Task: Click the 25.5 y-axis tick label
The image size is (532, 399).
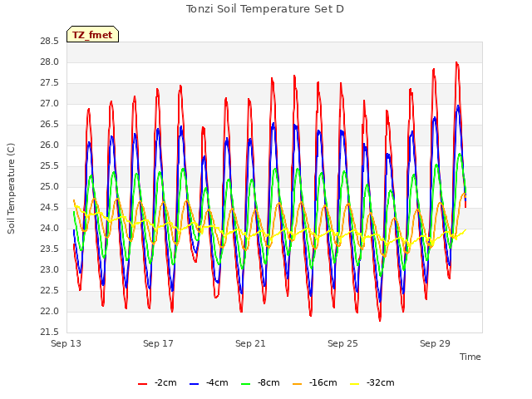Action: (50, 166)
